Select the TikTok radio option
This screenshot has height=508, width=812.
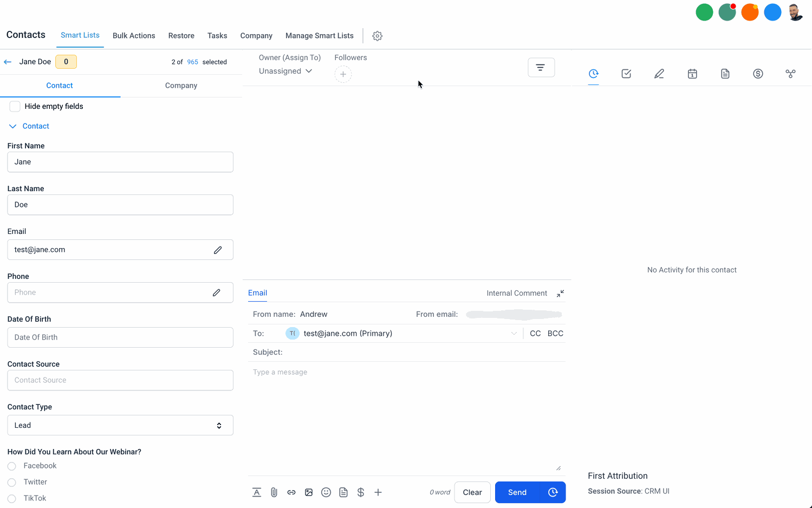[12, 499]
